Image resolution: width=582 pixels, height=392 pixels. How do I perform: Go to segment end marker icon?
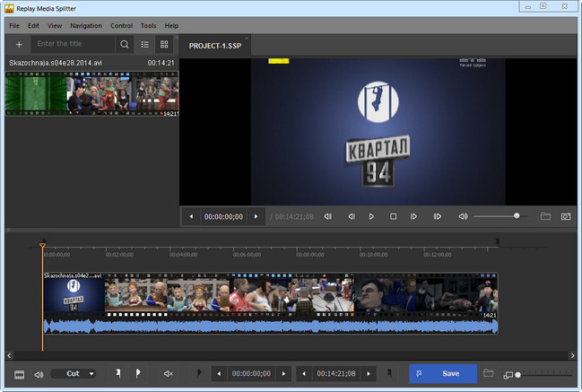(389, 373)
